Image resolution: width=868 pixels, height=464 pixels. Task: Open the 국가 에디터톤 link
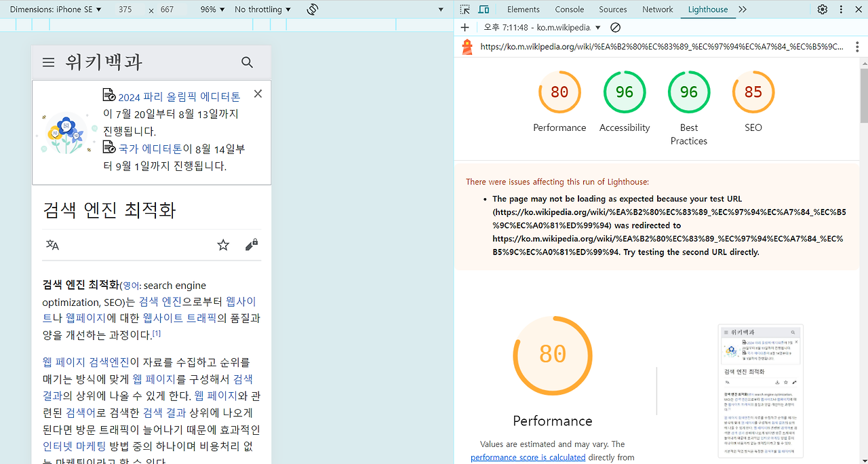(x=150, y=149)
